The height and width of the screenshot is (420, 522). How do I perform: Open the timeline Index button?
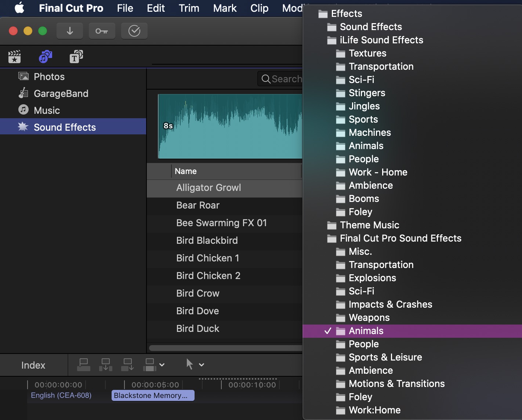[33, 365]
